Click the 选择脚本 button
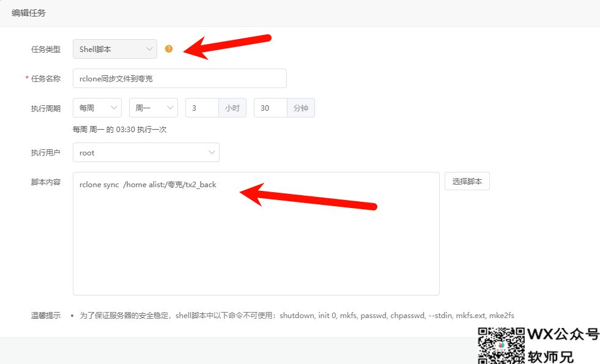 (467, 182)
